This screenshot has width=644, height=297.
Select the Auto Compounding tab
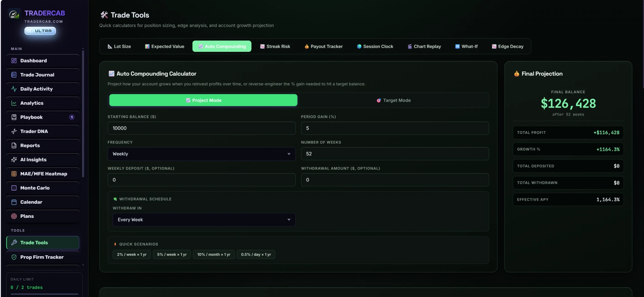(x=222, y=46)
